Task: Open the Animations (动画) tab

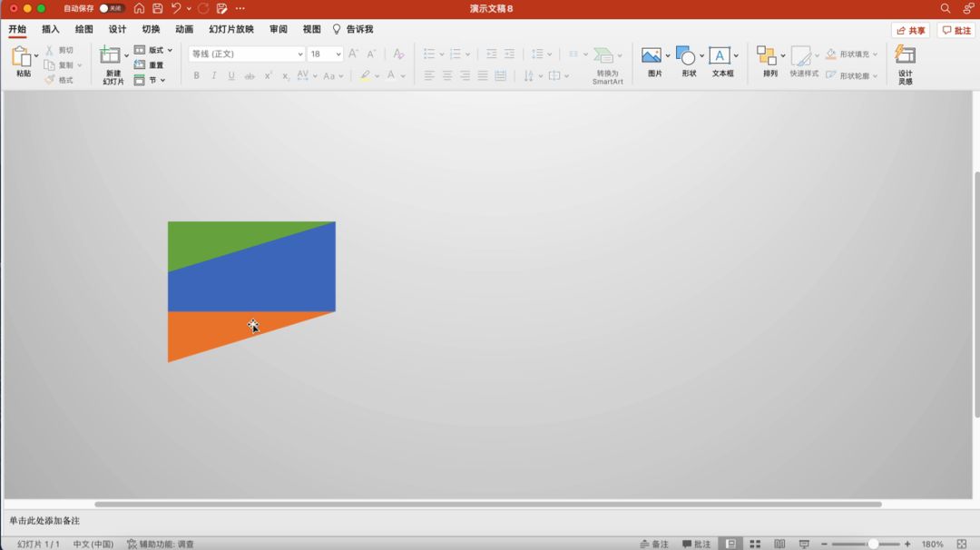Action: (x=183, y=29)
